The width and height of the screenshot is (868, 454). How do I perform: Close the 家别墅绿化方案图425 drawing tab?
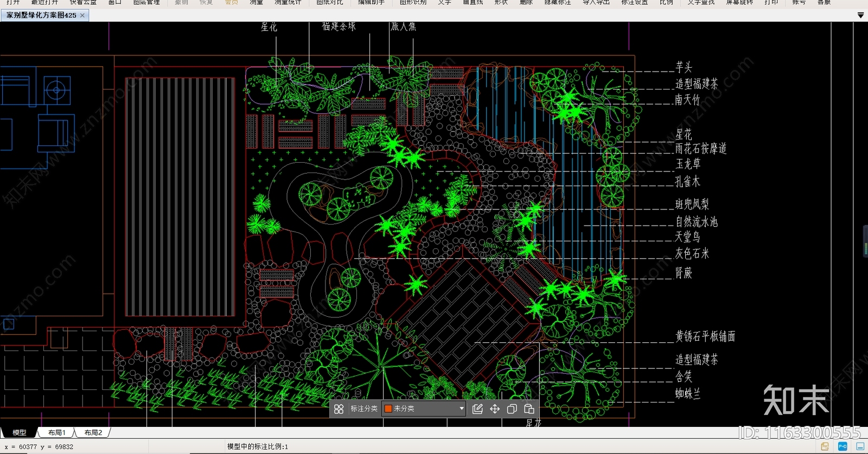(82, 15)
